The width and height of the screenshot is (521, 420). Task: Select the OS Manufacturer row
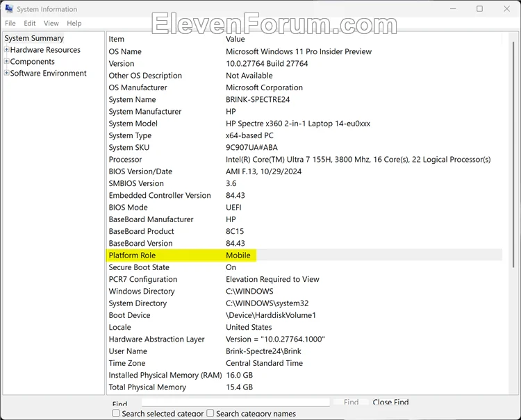tap(304, 87)
